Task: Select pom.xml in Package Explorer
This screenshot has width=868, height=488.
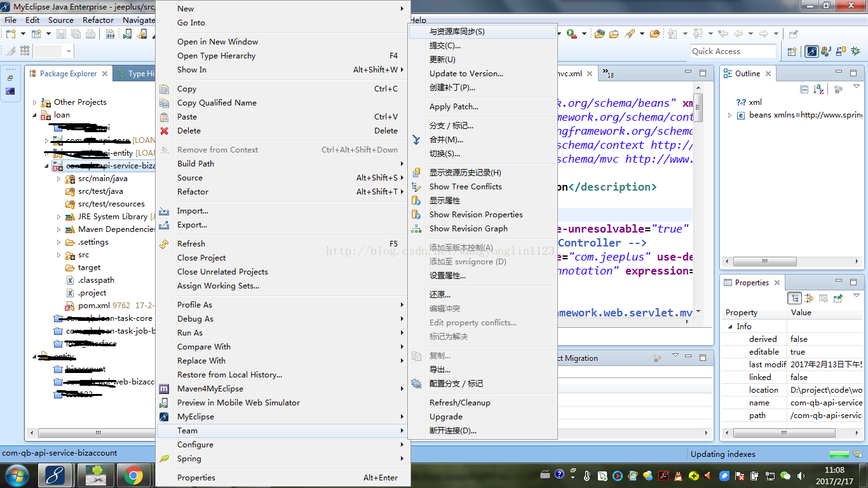Action: (93, 306)
